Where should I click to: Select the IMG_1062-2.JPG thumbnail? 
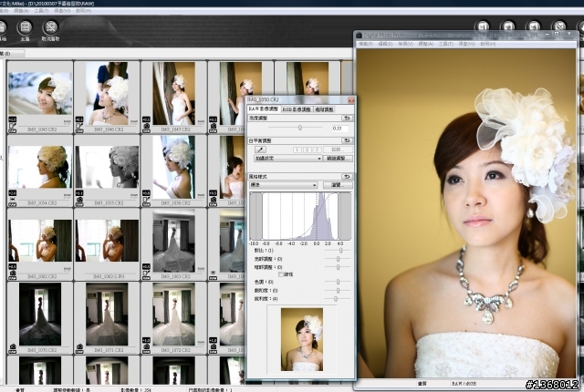[x=107, y=241]
